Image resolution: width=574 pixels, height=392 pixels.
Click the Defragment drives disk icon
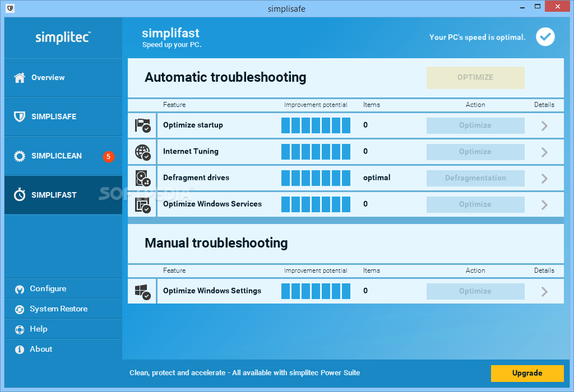(142, 178)
